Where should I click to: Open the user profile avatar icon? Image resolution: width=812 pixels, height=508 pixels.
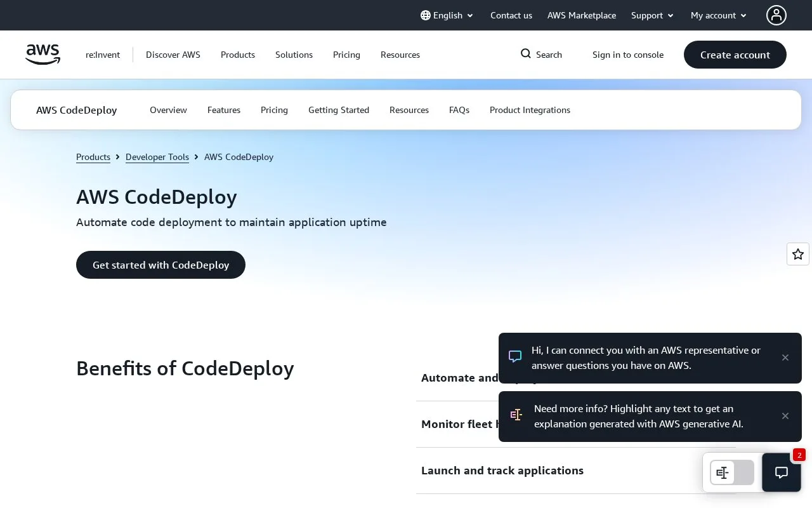776,15
